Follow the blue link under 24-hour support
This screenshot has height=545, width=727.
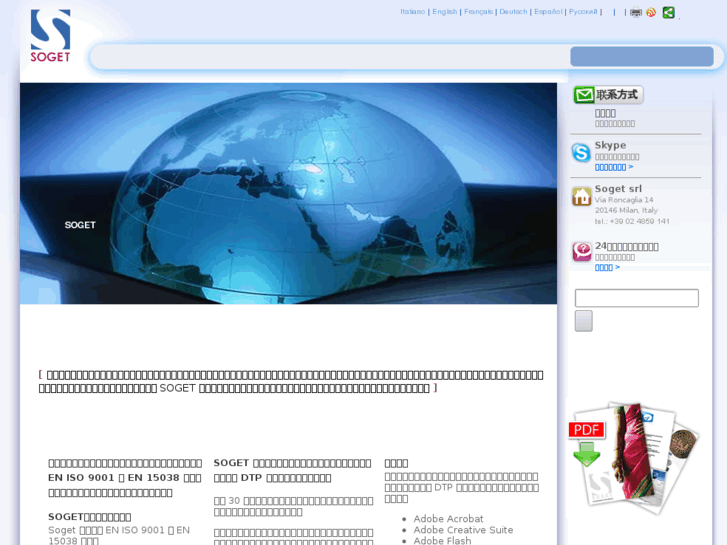[x=607, y=268]
